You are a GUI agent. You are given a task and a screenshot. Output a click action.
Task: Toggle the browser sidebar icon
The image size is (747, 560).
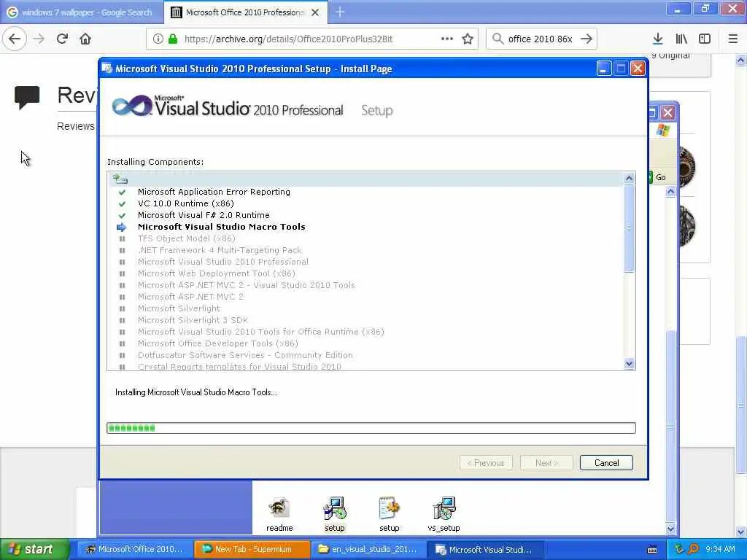coord(705,39)
